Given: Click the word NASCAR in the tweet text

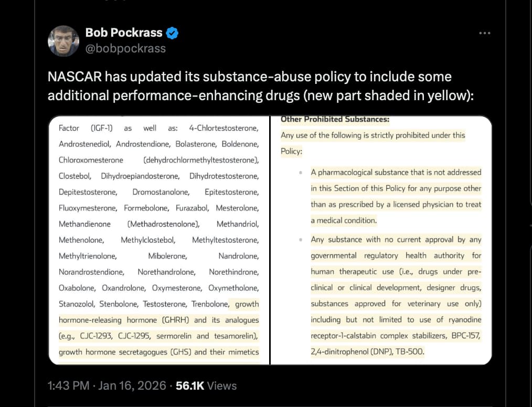Looking at the screenshot, I should tap(74, 77).
